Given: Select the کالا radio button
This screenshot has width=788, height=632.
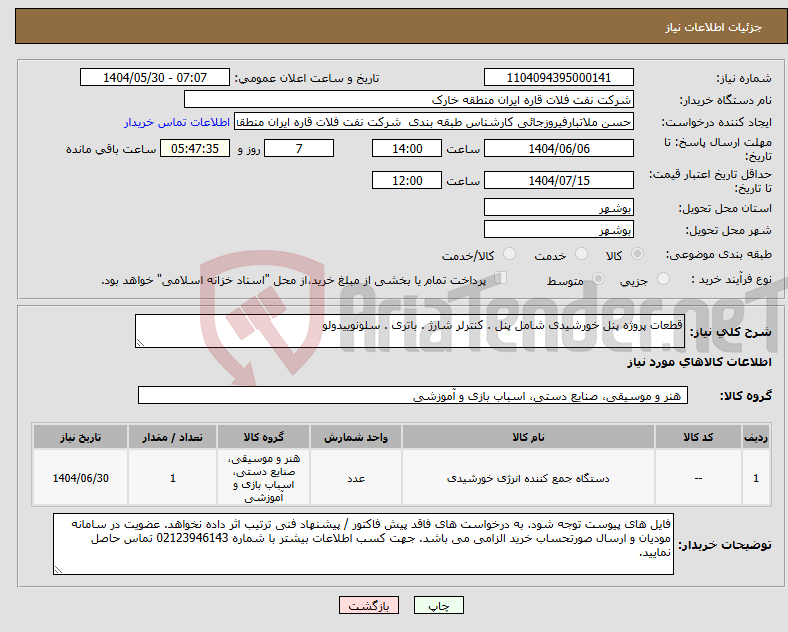Looking at the screenshot, I should 637,254.
